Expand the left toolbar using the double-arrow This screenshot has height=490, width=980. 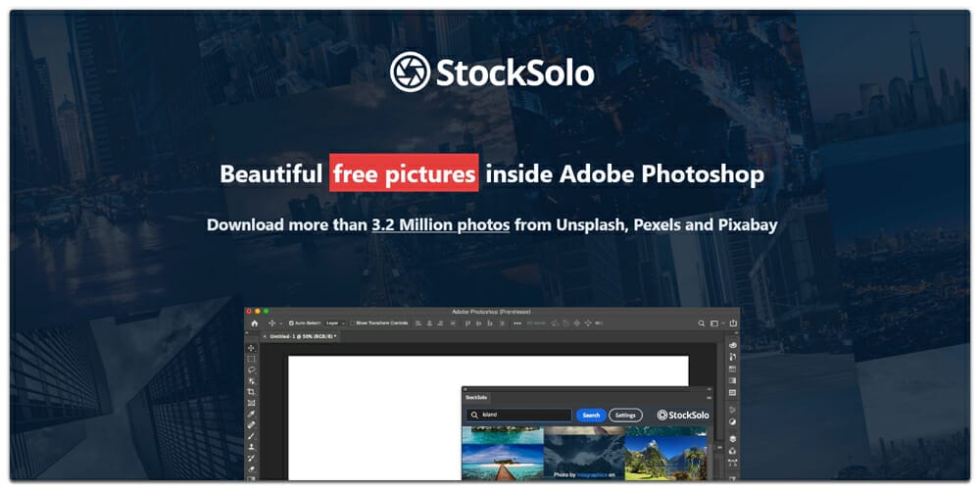(x=247, y=333)
